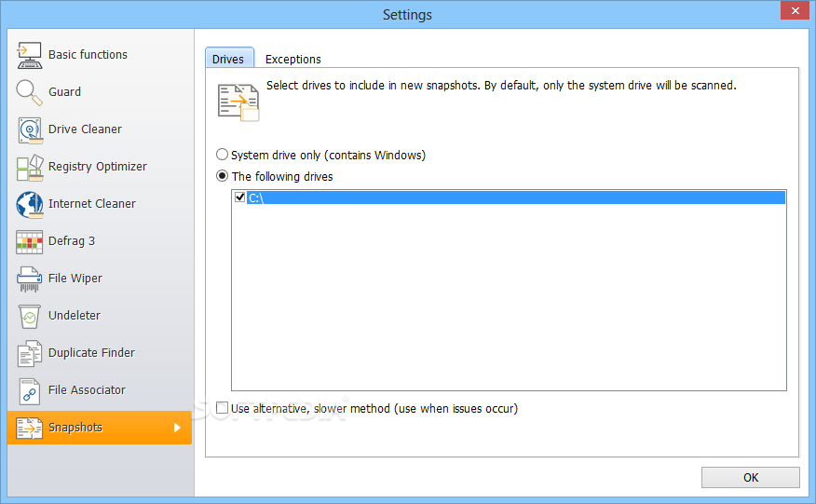This screenshot has width=816, height=504.
Task: Select System drive only radio option
Action: (223, 155)
